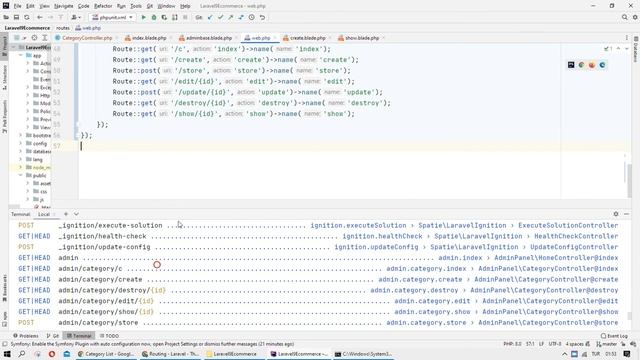Open Database side tool window
The image size is (640, 360).
coord(636,50)
